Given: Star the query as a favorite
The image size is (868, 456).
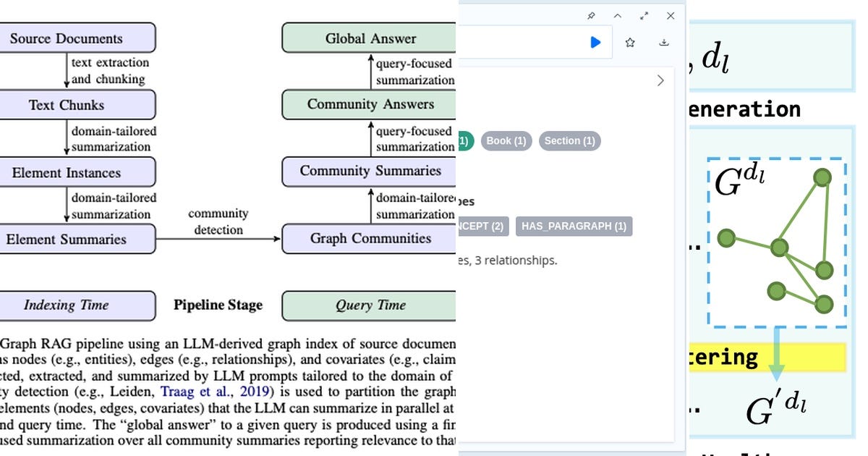Looking at the screenshot, I should (629, 41).
